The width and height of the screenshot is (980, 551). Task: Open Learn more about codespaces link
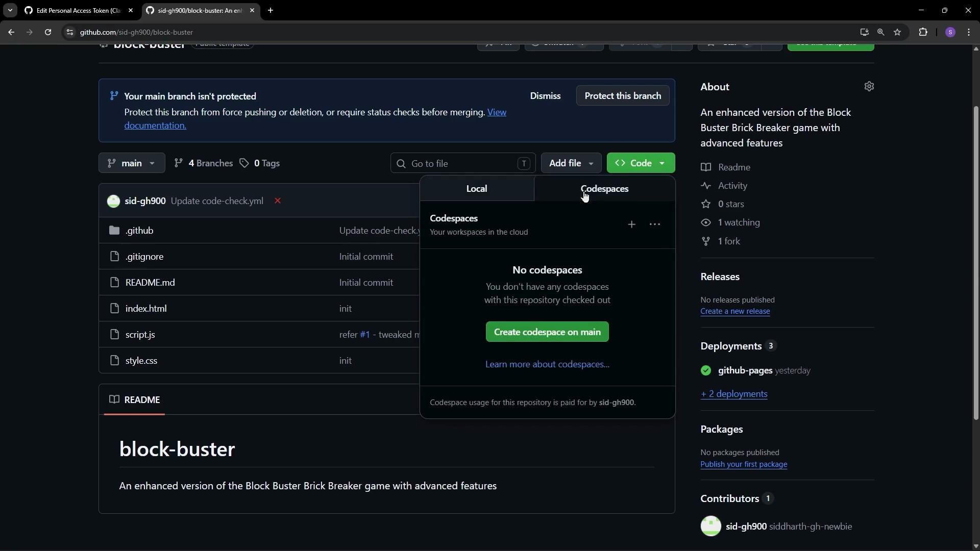coord(547,364)
